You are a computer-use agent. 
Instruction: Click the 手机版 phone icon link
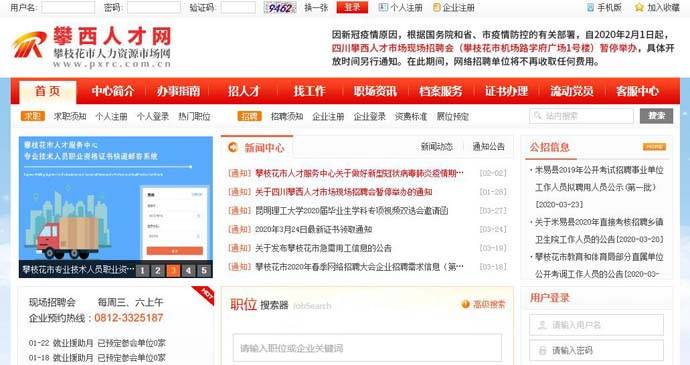(x=604, y=7)
